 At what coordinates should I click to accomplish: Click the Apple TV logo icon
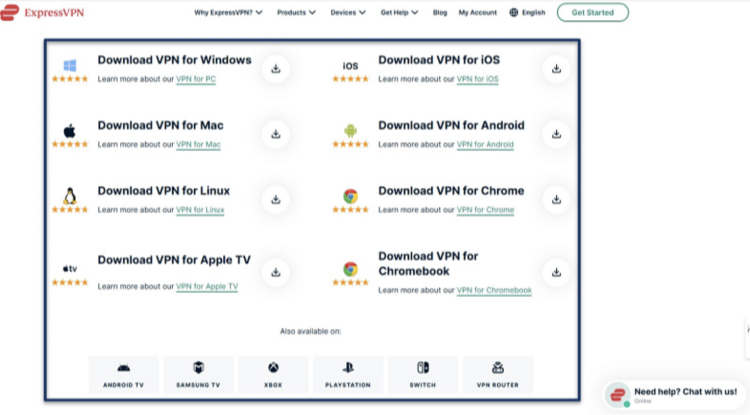[x=70, y=269]
